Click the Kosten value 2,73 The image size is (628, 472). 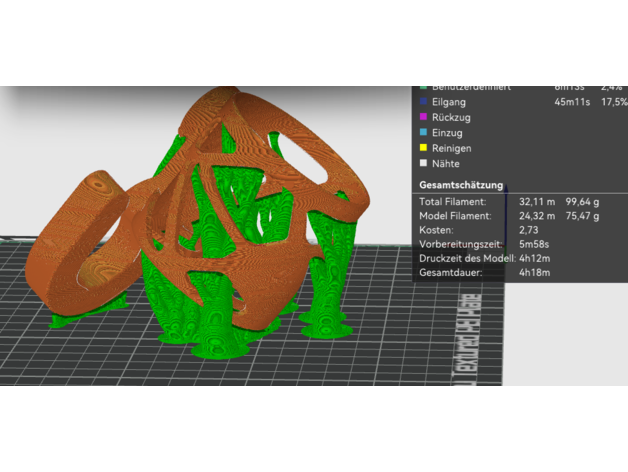coord(529,230)
